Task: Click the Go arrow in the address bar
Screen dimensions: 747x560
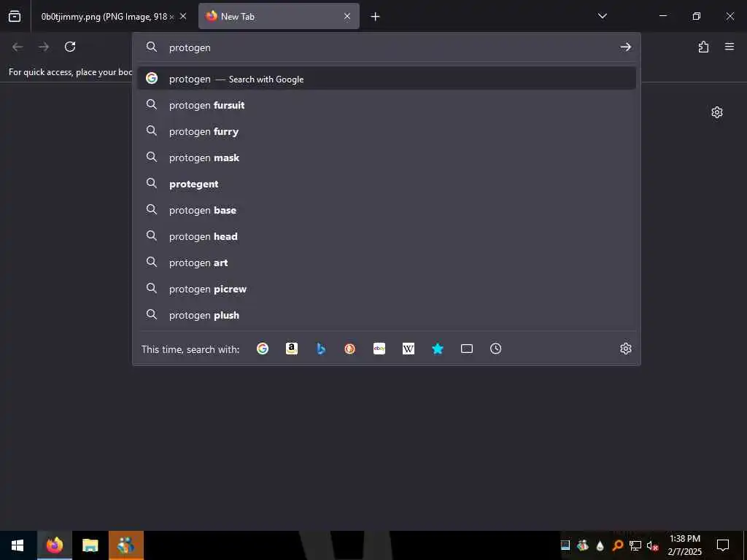Action: point(625,47)
